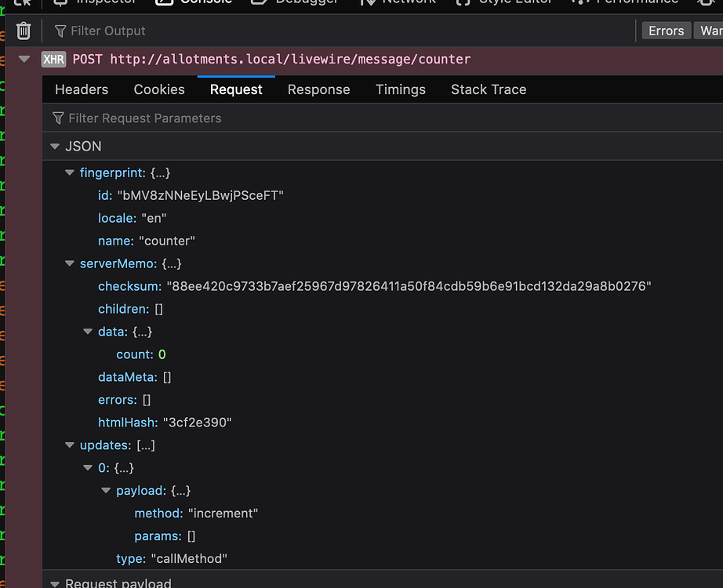Collapse the updates array node

point(70,445)
